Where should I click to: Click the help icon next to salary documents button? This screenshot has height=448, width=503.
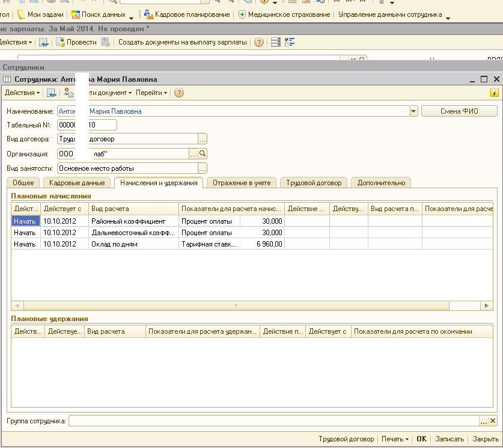tap(259, 42)
